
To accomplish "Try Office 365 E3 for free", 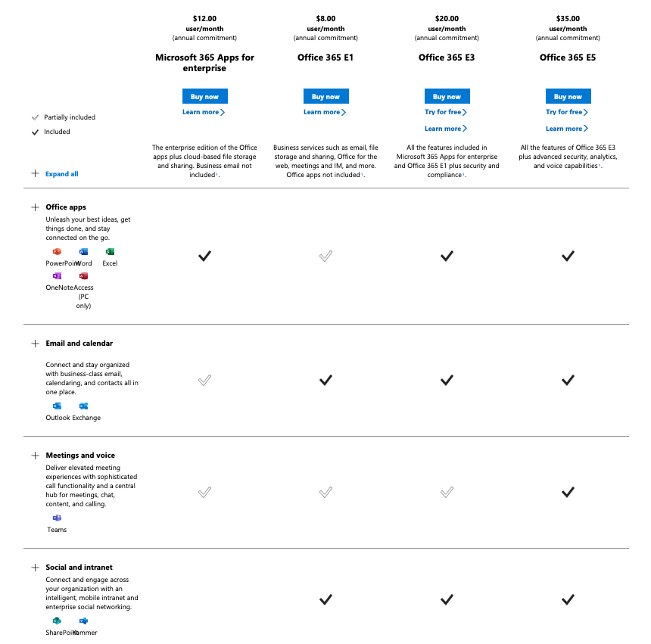I will tap(446, 112).
